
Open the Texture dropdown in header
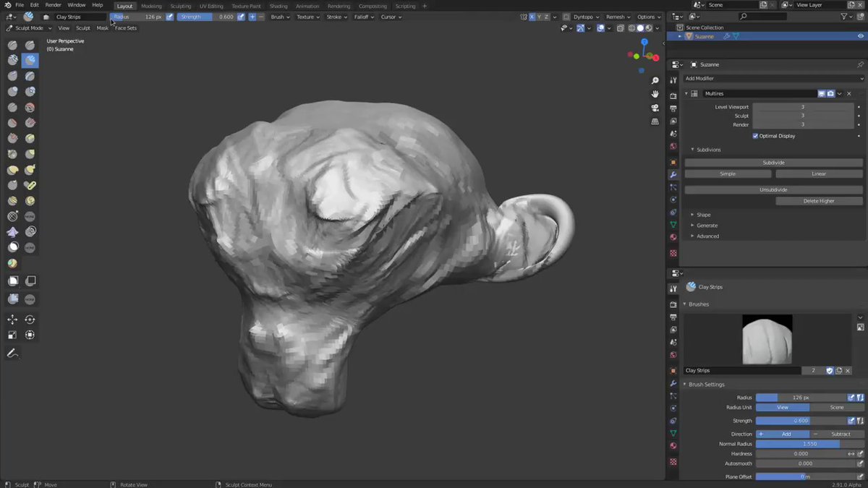[307, 17]
